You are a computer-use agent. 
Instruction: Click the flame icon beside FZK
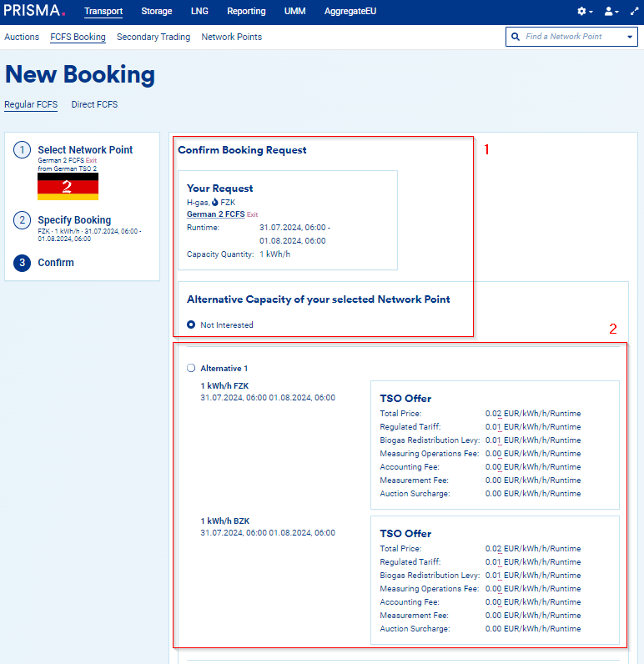tap(215, 203)
